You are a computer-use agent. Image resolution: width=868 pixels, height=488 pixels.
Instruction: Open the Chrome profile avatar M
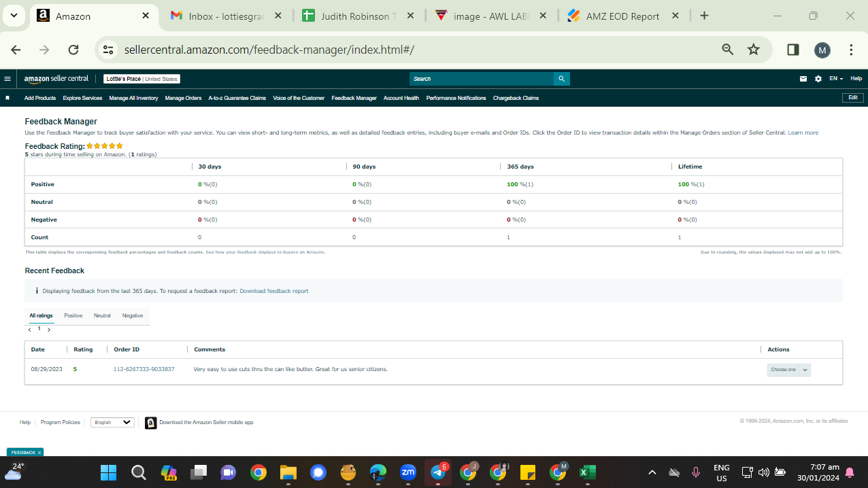coord(822,50)
